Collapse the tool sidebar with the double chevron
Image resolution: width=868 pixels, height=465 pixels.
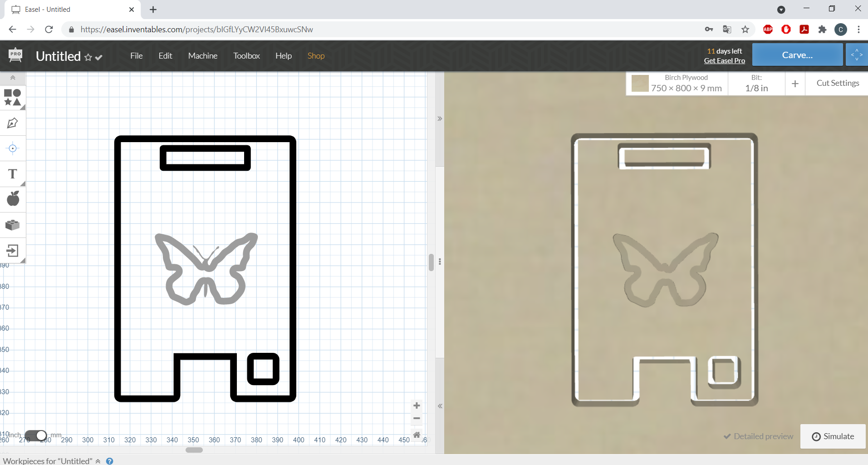point(13,78)
